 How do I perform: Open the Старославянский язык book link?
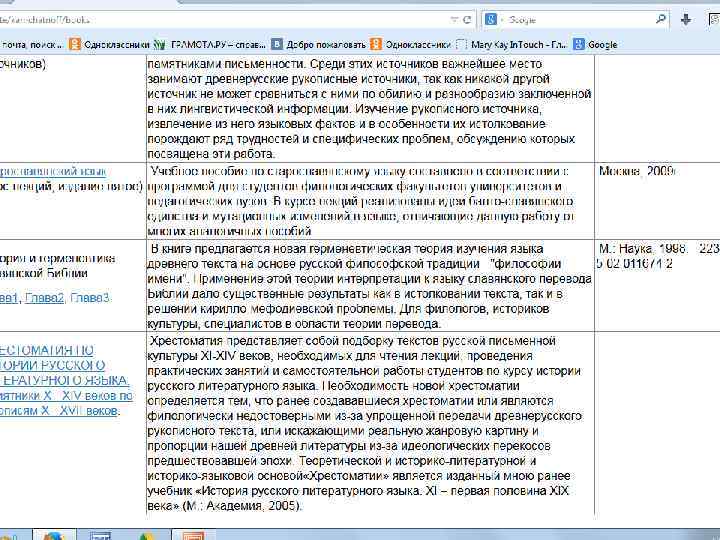(53, 172)
